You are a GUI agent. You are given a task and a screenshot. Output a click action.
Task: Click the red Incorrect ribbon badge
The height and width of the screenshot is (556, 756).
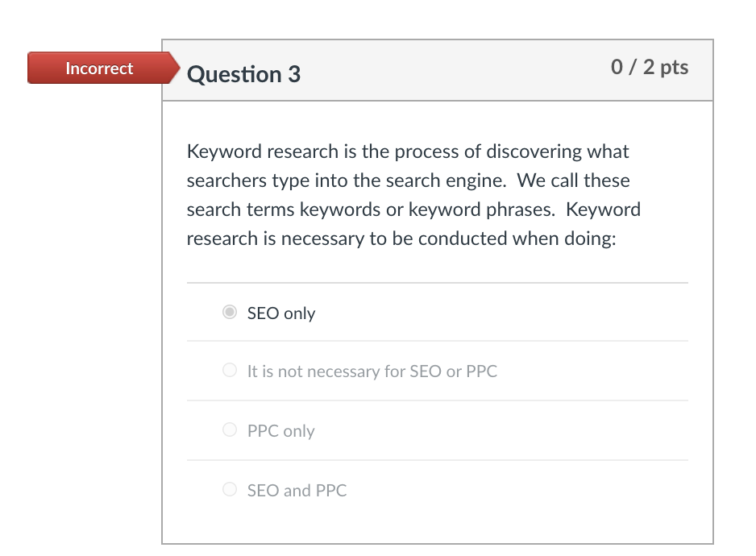(x=98, y=68)
